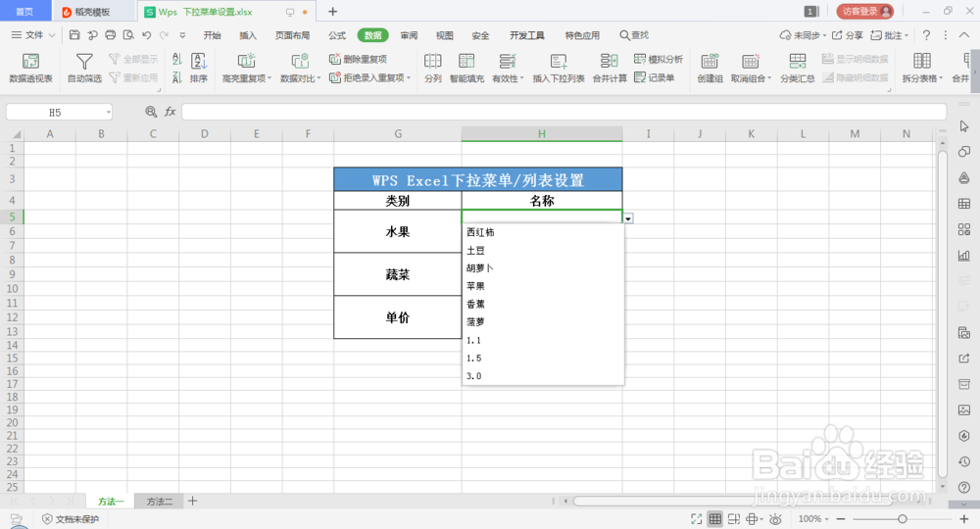Click the image icon in right sidebar
980x529 pixels.
[x=964, y=409]
